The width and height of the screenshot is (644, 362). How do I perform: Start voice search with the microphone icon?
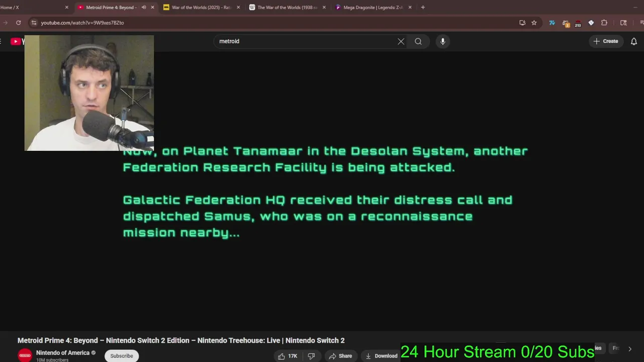point(443,41)
